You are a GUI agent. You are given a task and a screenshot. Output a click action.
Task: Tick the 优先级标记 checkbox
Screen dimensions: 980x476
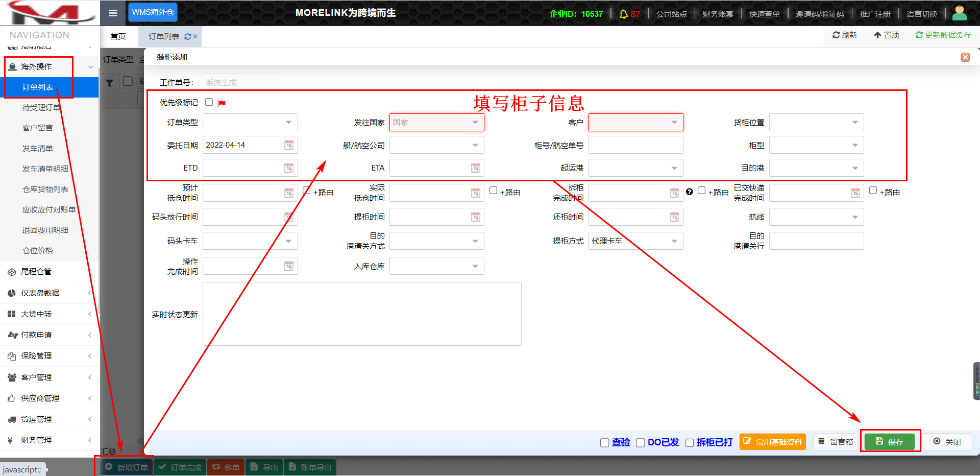(209, 102)
